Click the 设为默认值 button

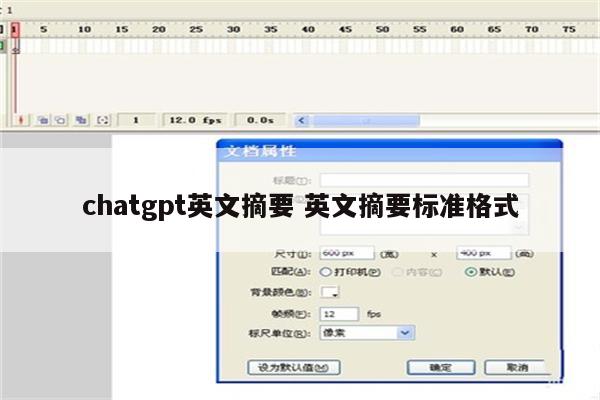293,367
